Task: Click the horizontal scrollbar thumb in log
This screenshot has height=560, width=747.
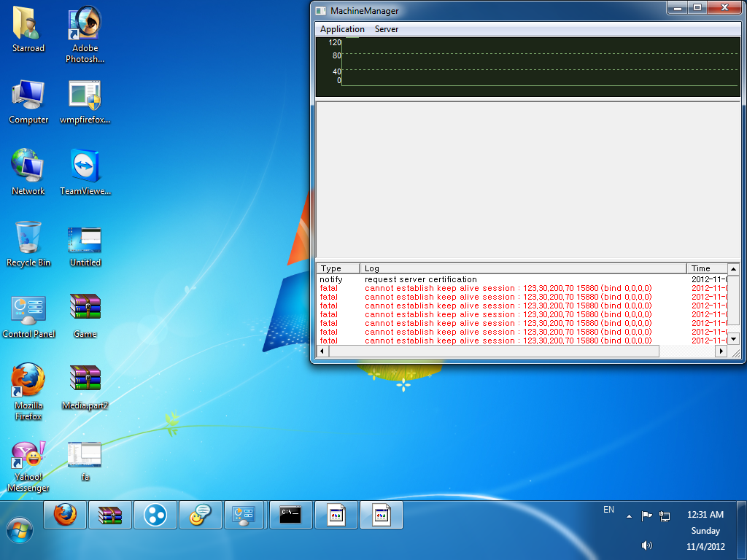Action: point(494,351)
